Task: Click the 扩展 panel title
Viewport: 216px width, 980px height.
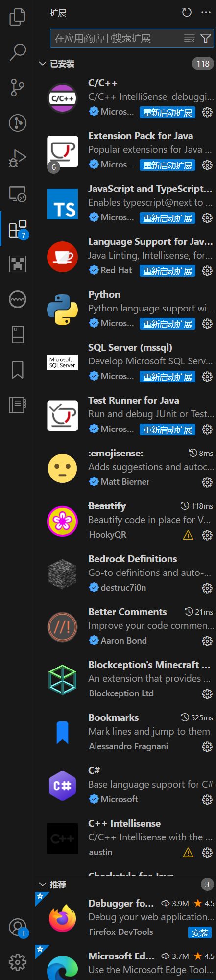Action: (x=58, y=13)
